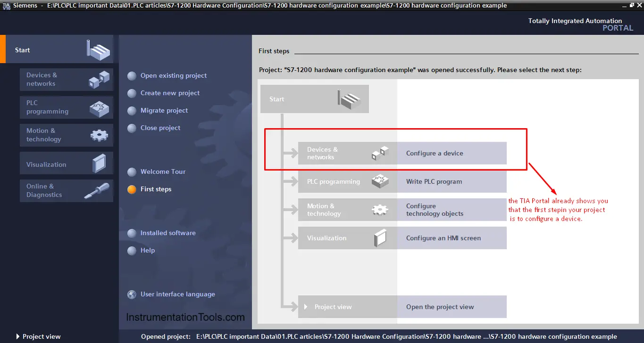Click the puzzle icon in the PLC programming step
The width and height of the screenshot is (644, 343).
coord(380,181)
